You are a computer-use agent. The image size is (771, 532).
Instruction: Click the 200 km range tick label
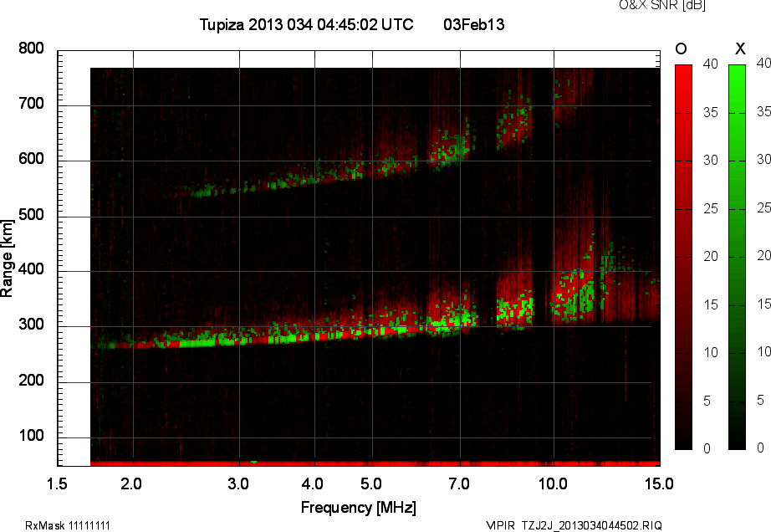point(32,380)
